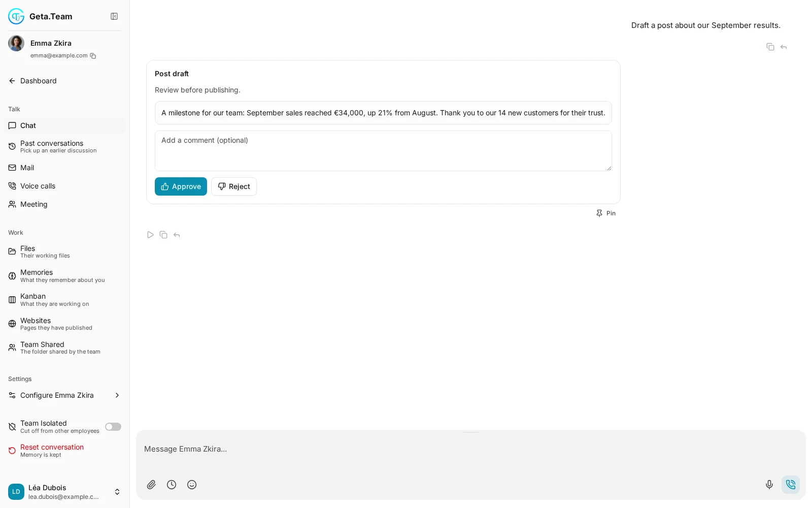Viewport: 812px width, 508px height.
Task: Click the Message Emma Zkira input
Action: coord(471,449)
